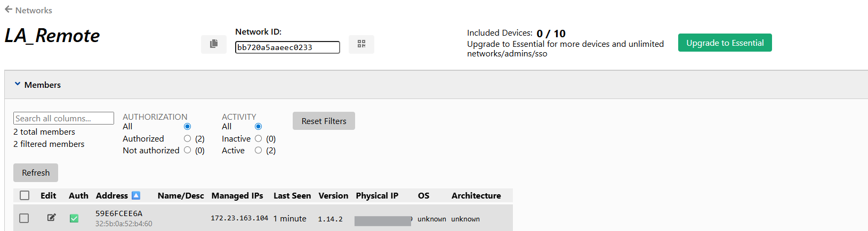Show the network QR code icon
This screenshot has height=231, width=868.
click(361, 44)
